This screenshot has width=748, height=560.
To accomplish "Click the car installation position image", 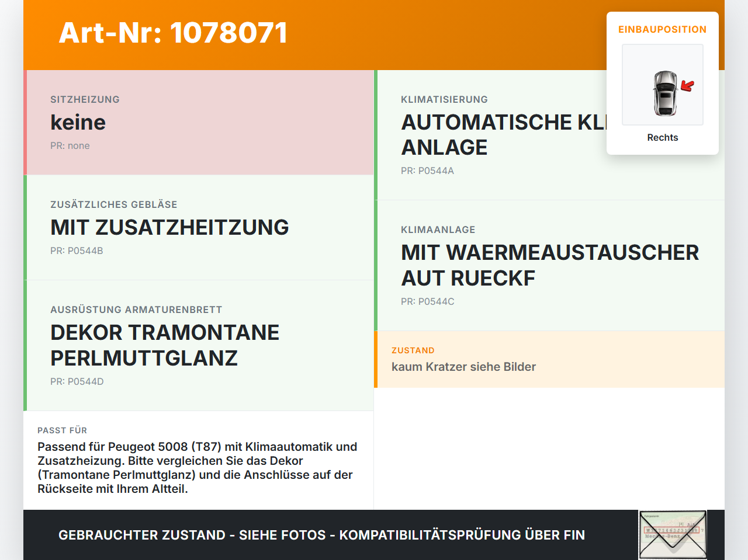I will click(x=663, y=85).
